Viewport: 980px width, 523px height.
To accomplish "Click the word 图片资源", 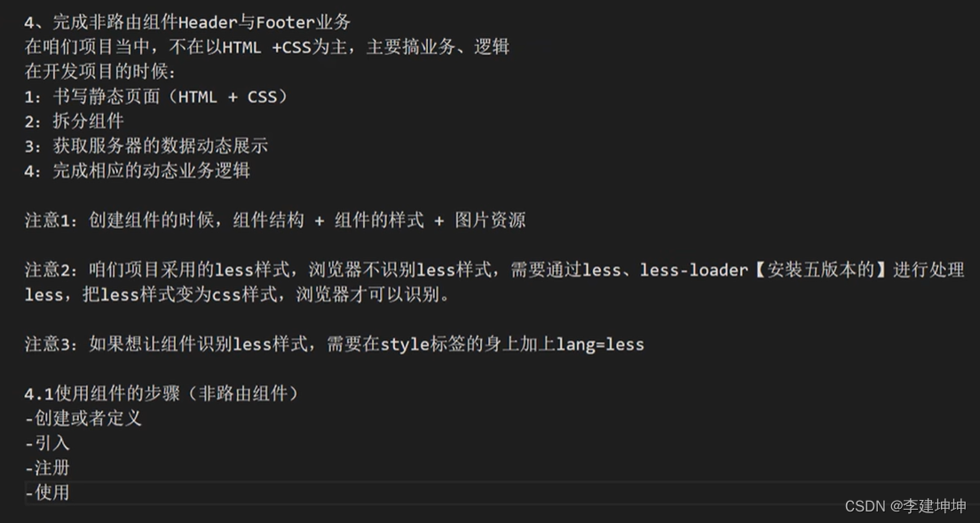I will [490, 220].
